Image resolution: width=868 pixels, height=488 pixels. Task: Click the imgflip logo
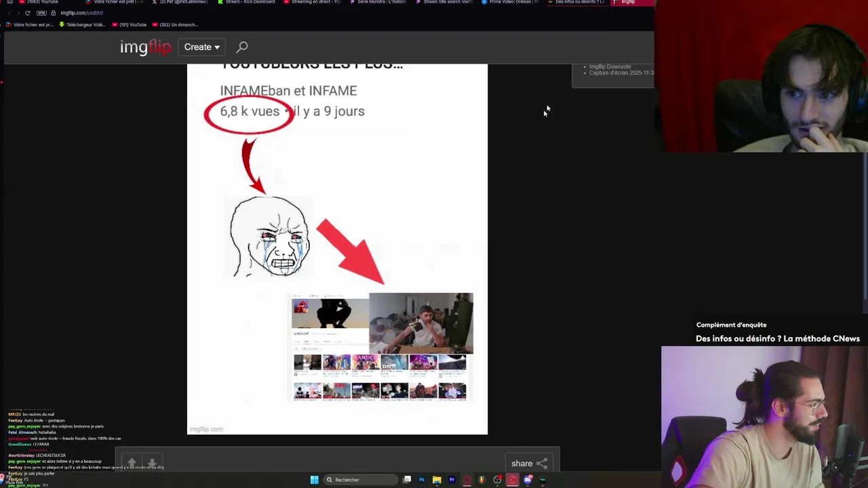click(x=146, y=47)
